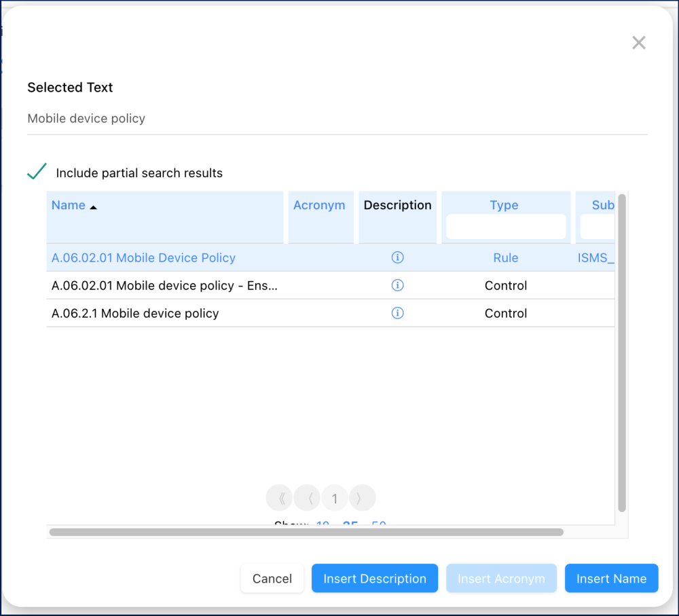Toggle Include partial search results checkbox
Screen dimensions: 679x616
pos(37,173)
